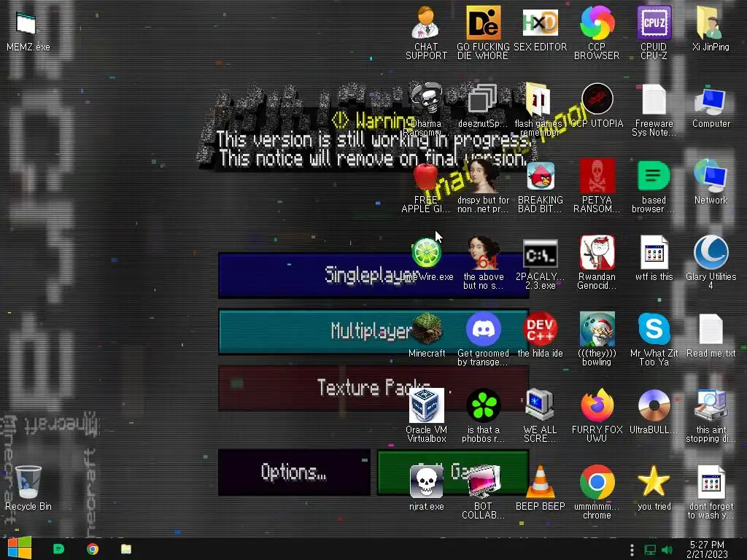Select the Read me.txt file
The width and height of the screenshot is (747, 560).
click(711, 329)
